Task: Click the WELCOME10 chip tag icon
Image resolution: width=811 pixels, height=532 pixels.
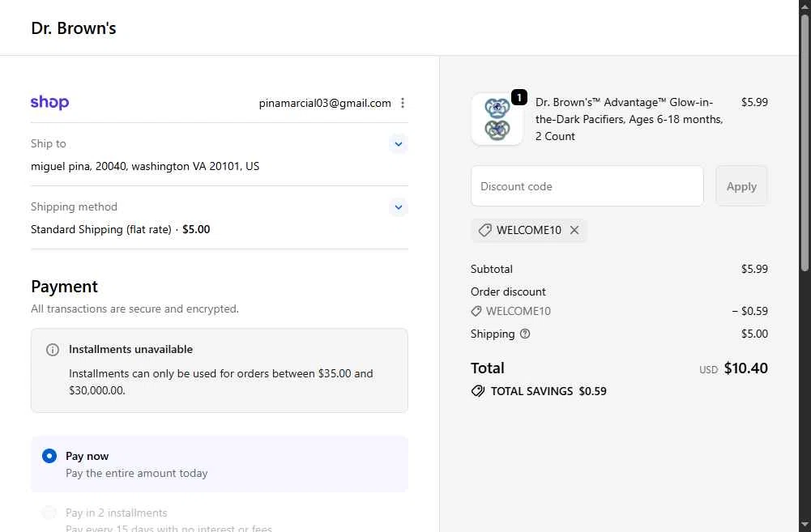Action: (484, 230)
